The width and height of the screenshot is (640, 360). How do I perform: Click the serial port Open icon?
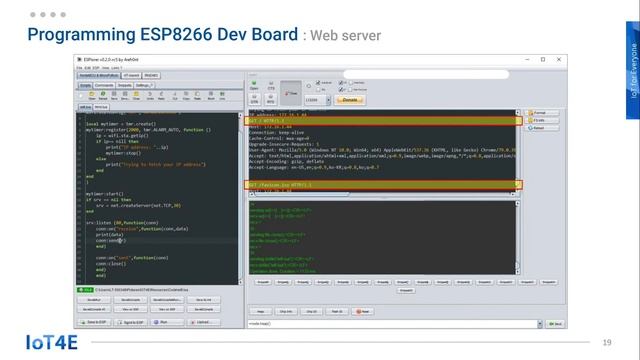click(254, 85)
